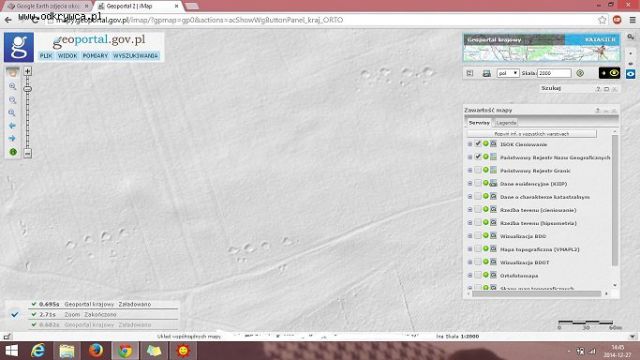640x360 pixels.
Task: Go to previous map view arrow
Action: pyautogui.click(x=12, y=126)
